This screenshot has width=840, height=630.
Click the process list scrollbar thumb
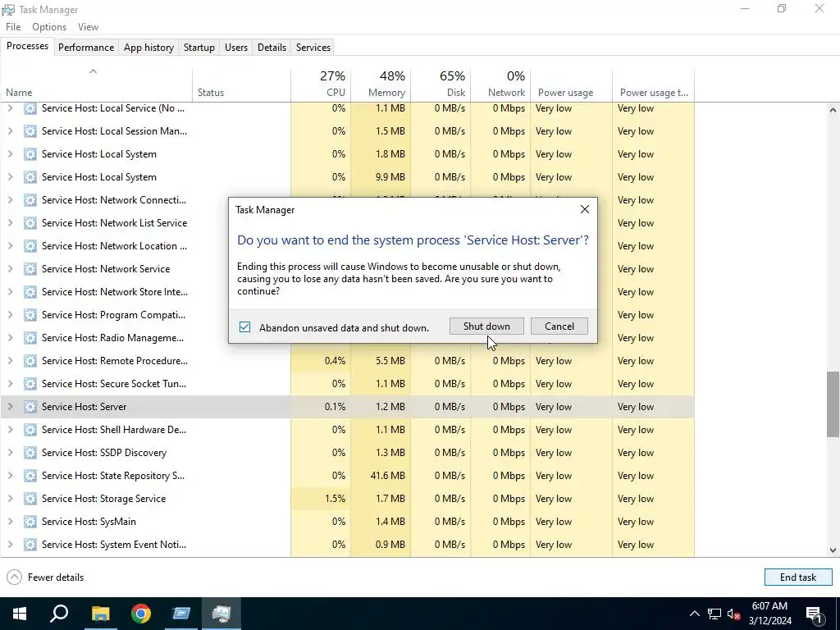tap(833, 404)
